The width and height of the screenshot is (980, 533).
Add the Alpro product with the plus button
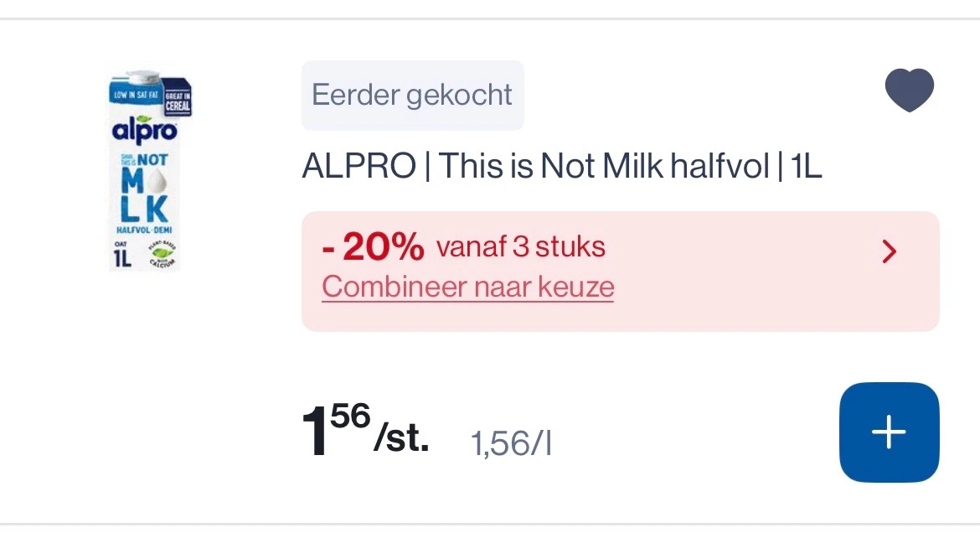pyautogui.click(x=889, y=432)
